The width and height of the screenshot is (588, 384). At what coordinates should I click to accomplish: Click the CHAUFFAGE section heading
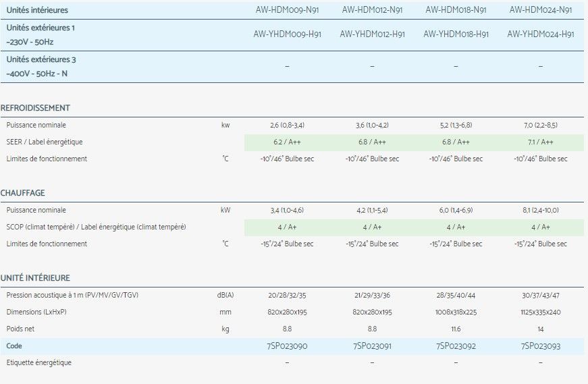point(23,193)
